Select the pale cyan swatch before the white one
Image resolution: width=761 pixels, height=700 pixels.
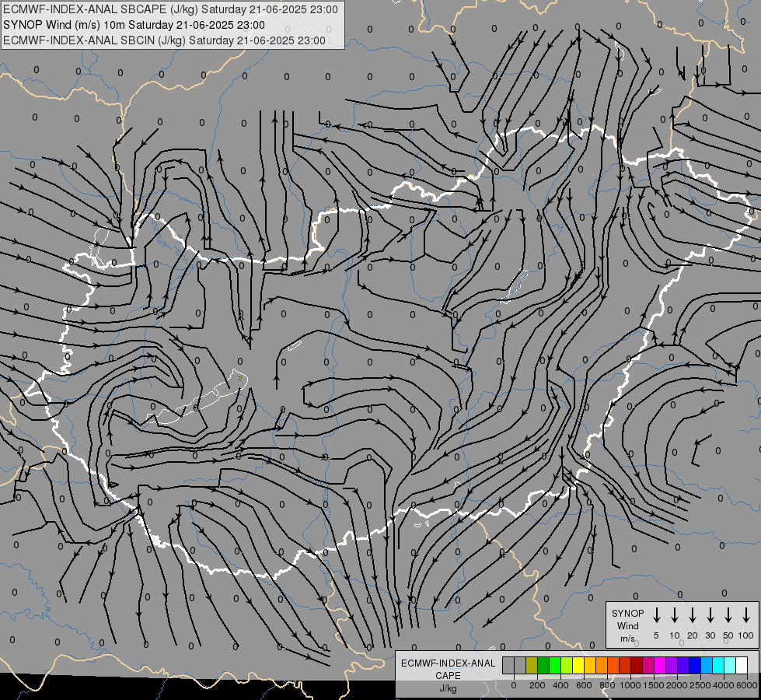coord(729,665)
